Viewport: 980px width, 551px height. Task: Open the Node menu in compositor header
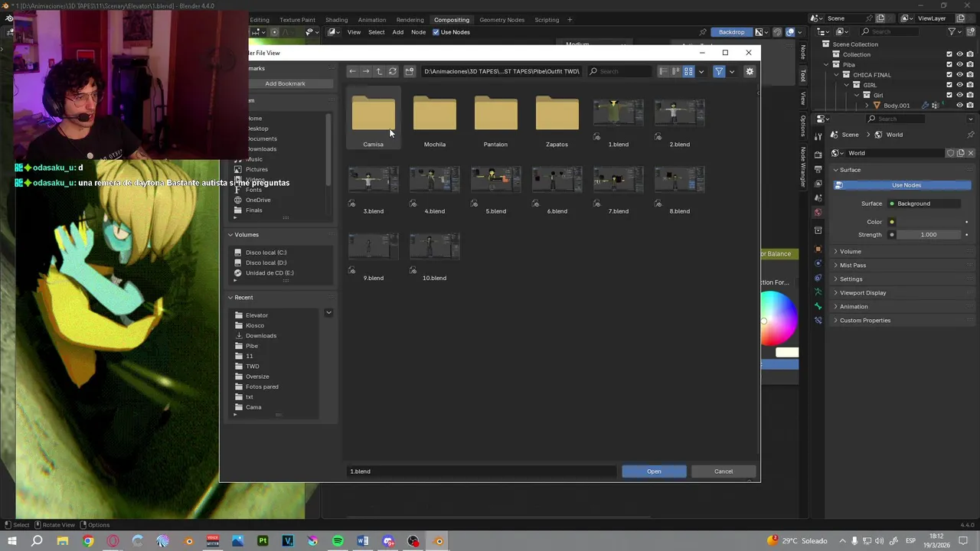pyautogui.click(x=418, y=32)
